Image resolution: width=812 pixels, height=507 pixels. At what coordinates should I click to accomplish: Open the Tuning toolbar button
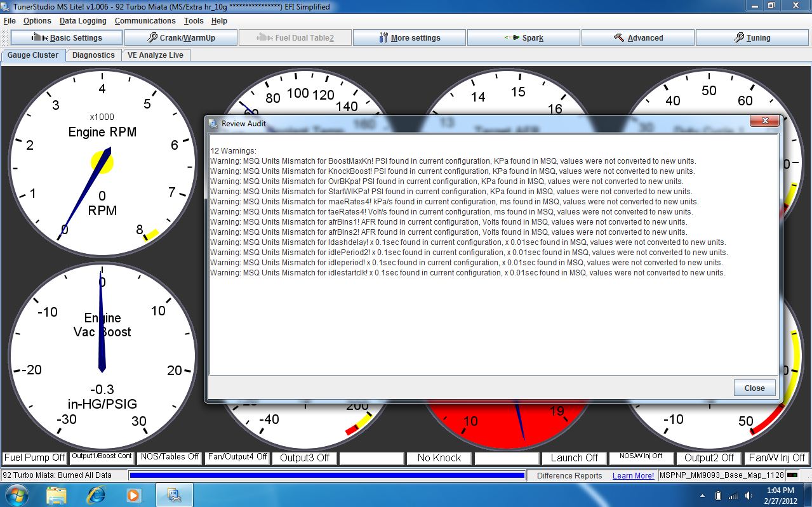tap(752, 38)
